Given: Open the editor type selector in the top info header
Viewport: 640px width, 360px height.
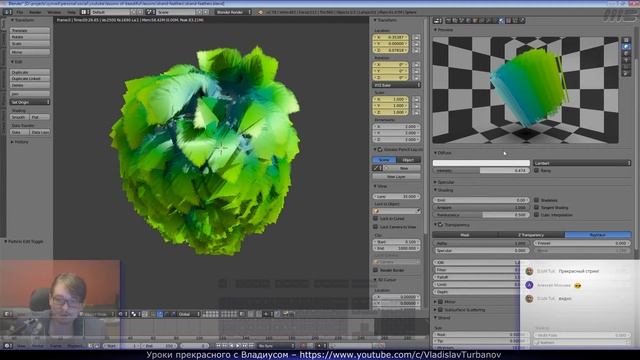Looking at the screenshot, I should [7, 12].
